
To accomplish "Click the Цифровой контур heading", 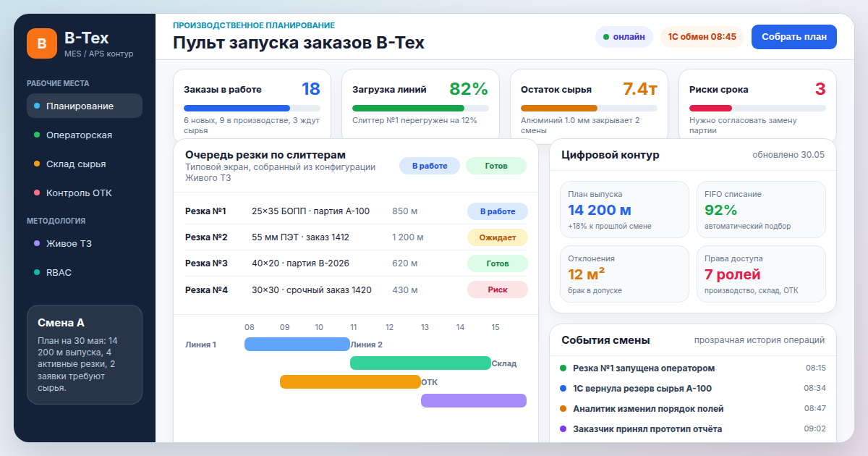I will pyautogui.click(x=610, y=155).
